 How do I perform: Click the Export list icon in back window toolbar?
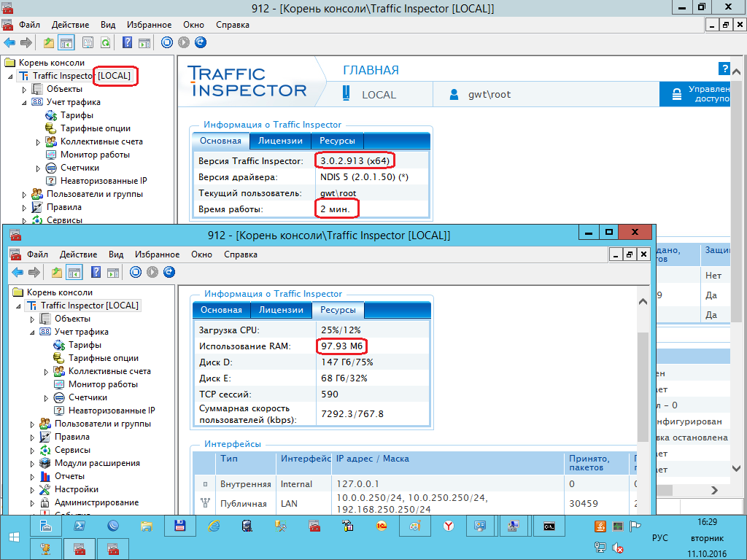tap(88, 42)
